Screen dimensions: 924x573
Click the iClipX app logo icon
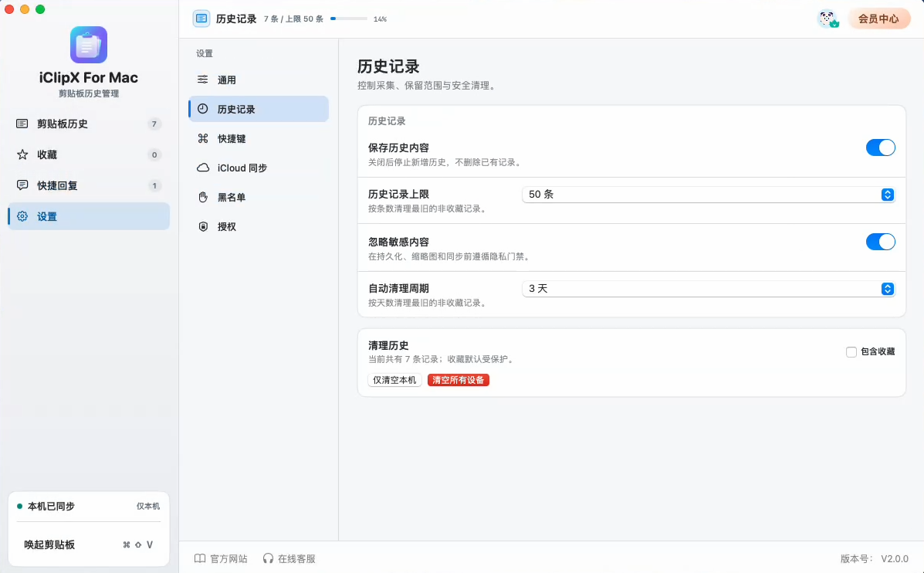point(89,45)
